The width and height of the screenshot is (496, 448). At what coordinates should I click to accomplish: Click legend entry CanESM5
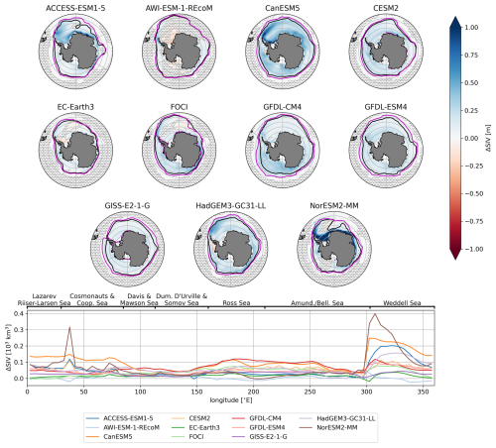[x=109, y=437]
